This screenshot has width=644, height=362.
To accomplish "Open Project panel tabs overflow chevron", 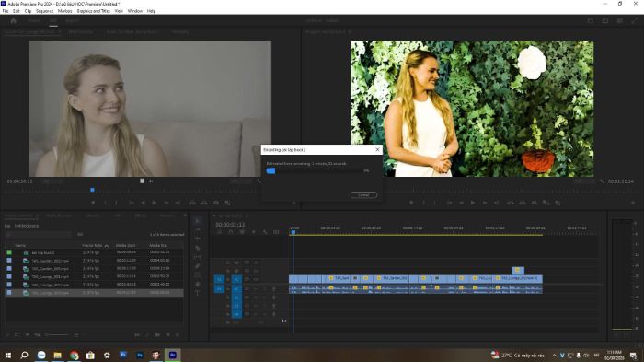I will coord(185,216).
